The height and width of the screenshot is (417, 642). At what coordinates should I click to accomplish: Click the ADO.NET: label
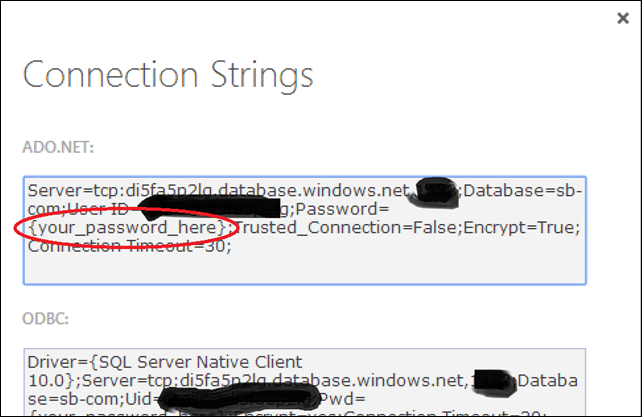(x=58, y=147)
